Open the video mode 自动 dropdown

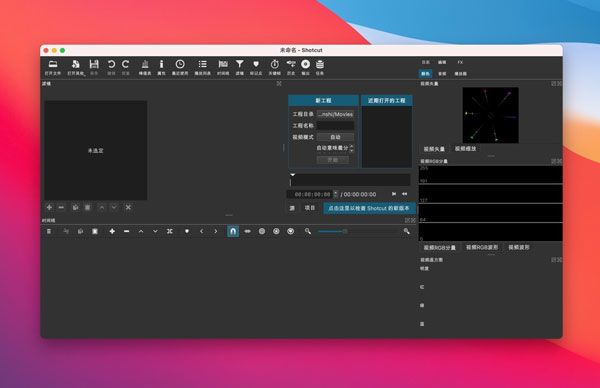(x=335, y=137)
